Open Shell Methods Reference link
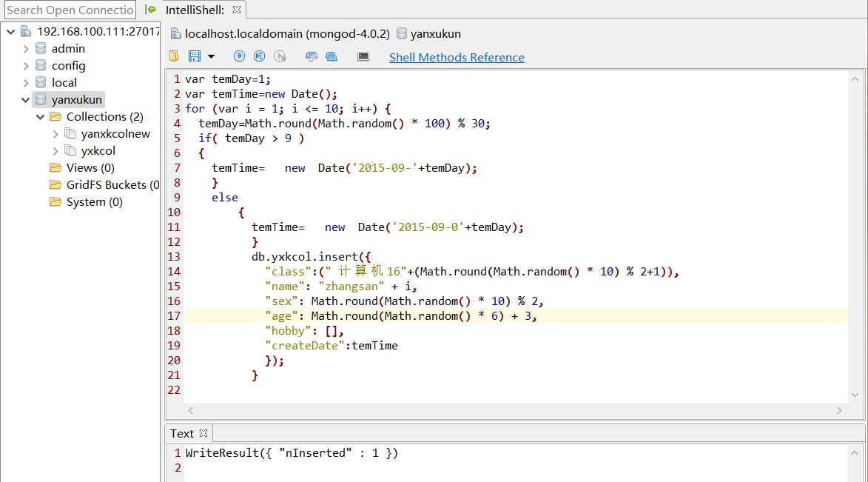The width and height of the screenshot is (868, 482). [457, 57]
